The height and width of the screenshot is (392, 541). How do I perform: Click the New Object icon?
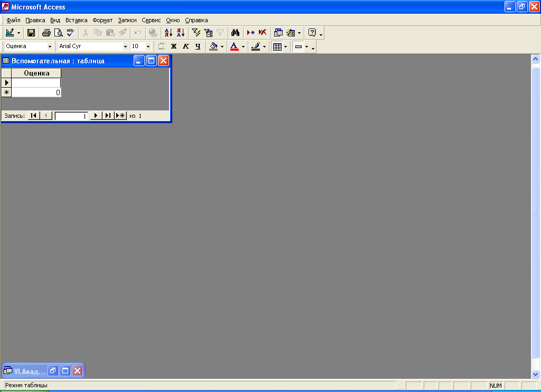click(x=291, y=33)
